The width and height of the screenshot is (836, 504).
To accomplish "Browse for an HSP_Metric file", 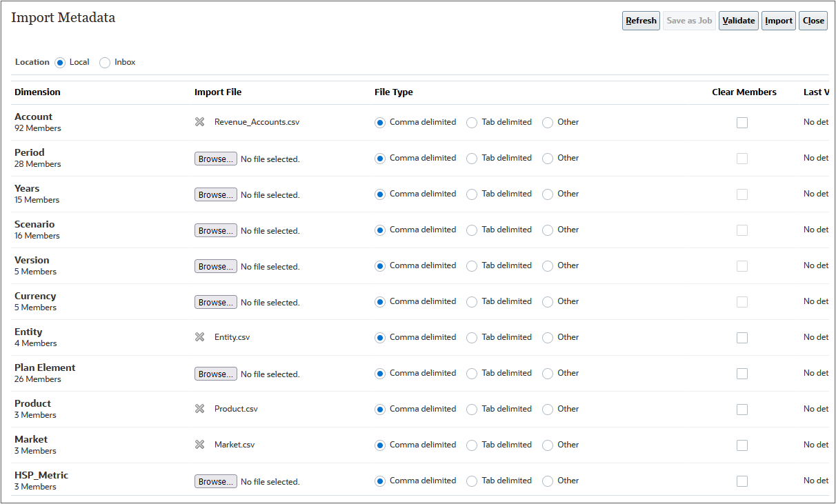I will [215, 481].
